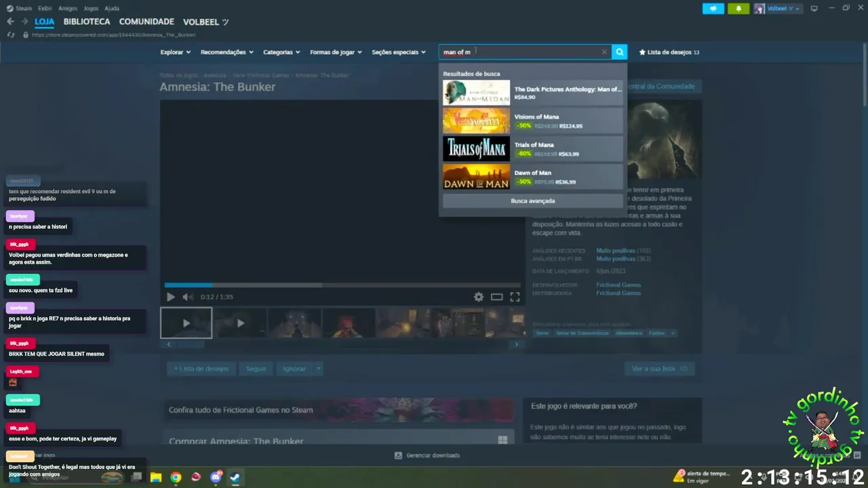Image resolution: width=868 pixels, height=488 pixels.
Task: Expand the Formas de jogar dropdown
Action: pos(336,52)
